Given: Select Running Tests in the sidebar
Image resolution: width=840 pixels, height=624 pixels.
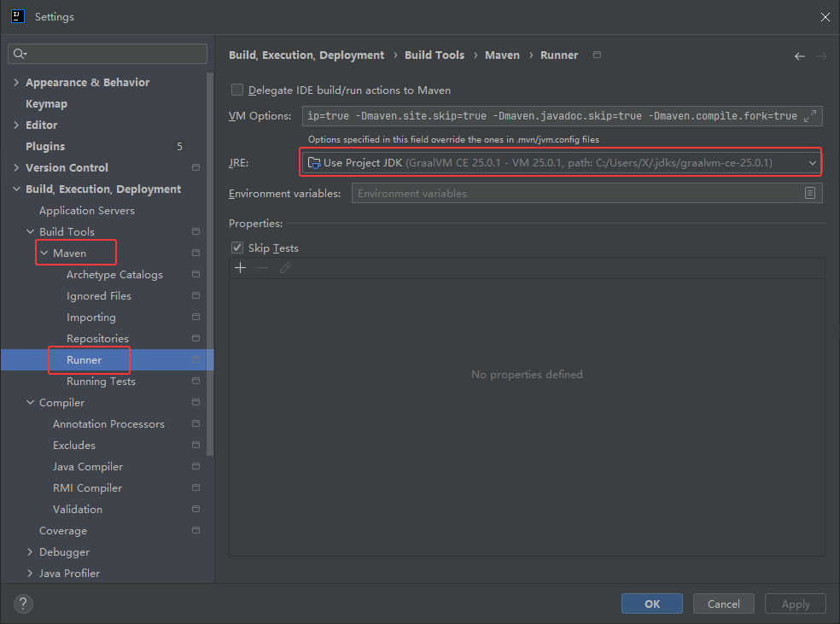Looking at the screenshot, I should pyautogui.click(x=102, y=381).
